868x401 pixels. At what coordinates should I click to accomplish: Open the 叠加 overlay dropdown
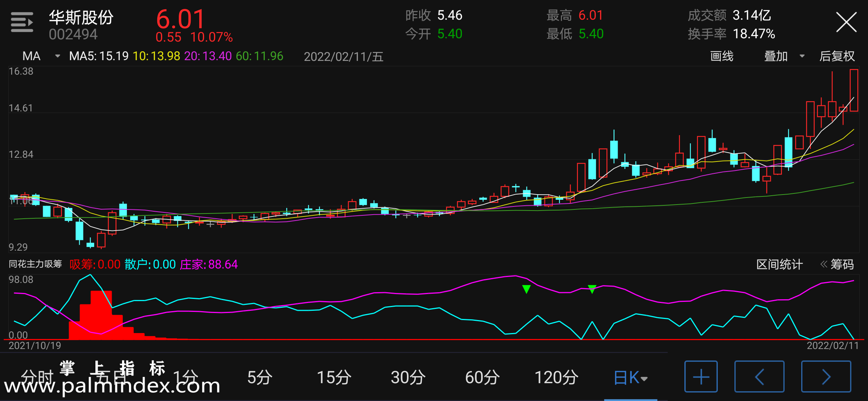point(784,56)
